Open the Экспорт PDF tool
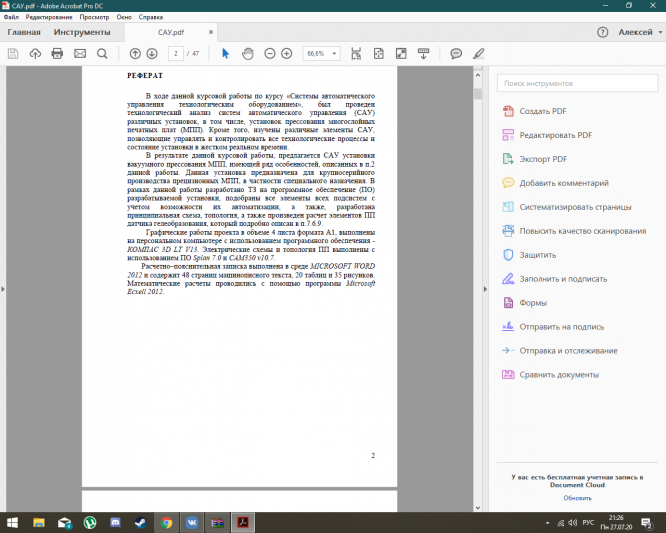This screenshot has height=533, width=666. coord(542,158)
